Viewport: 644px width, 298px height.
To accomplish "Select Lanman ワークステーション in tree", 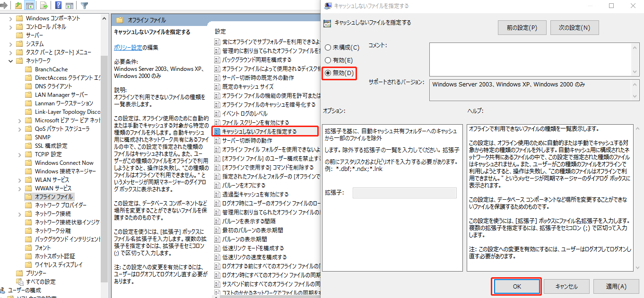I will click(x=64, y=103).
